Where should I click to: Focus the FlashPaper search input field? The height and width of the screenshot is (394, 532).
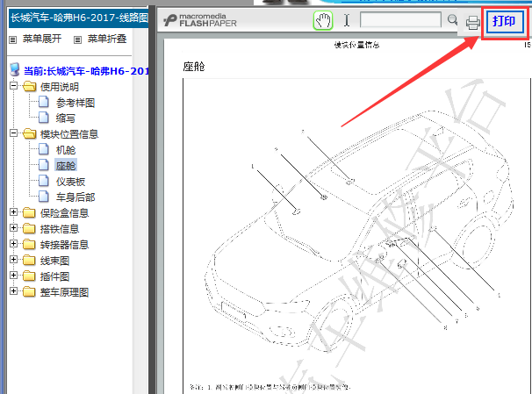[400, 19]
